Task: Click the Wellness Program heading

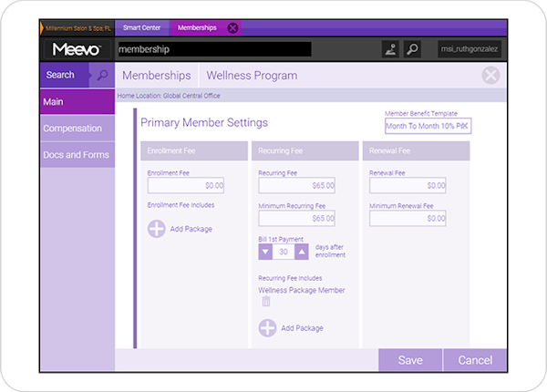Action: (252, 76)
